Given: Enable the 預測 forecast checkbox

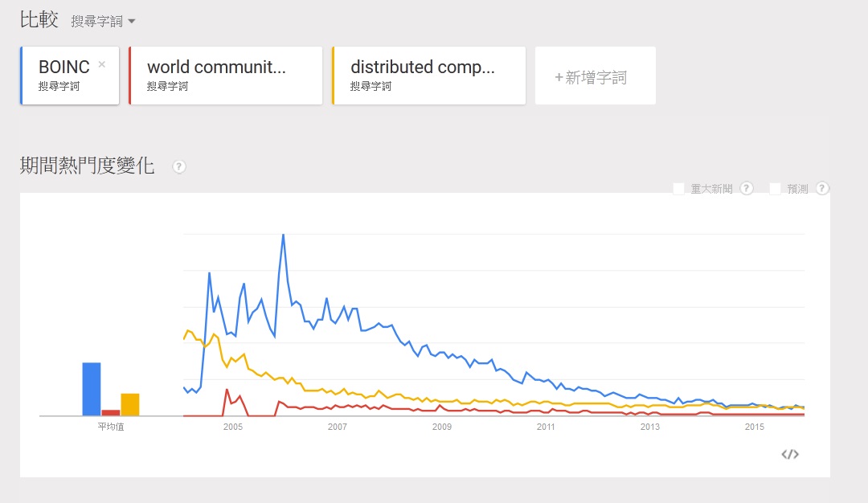Looking at the screenshot, I should pos(775,189).
